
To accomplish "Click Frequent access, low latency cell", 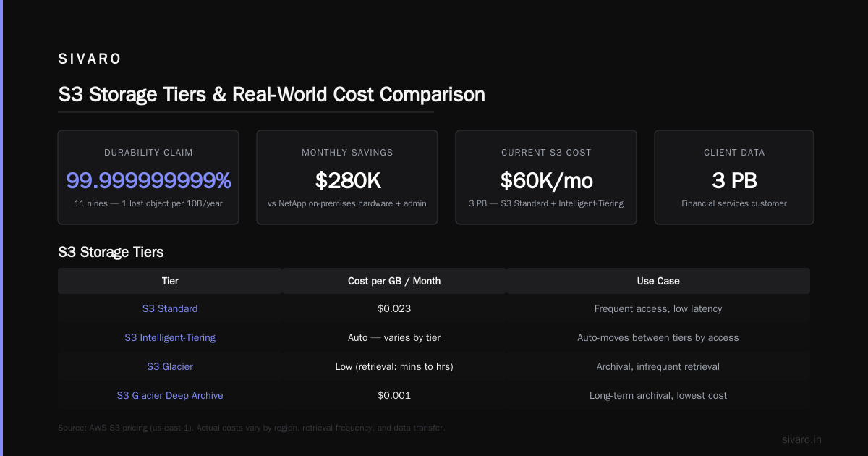I will (658, 308).
